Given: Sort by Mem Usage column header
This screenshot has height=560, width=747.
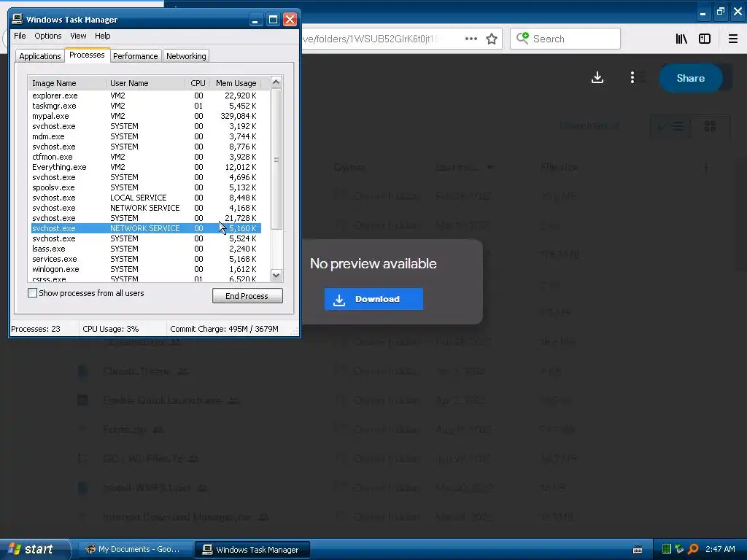Looking at the screenshot, I should [x=236, y=83].
